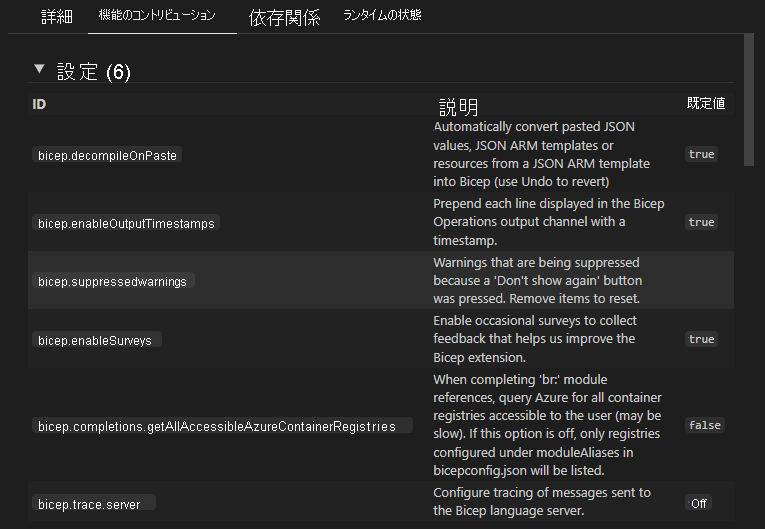Click default value true for enableSurveys
Viewport: 765px width, 529px height.
[x=701, y=339]
